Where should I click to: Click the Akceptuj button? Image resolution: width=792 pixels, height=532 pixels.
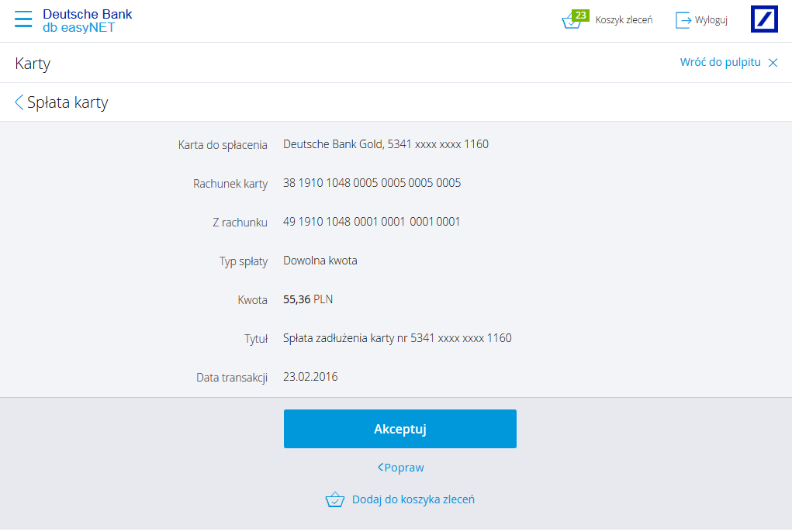pos(400,429)
